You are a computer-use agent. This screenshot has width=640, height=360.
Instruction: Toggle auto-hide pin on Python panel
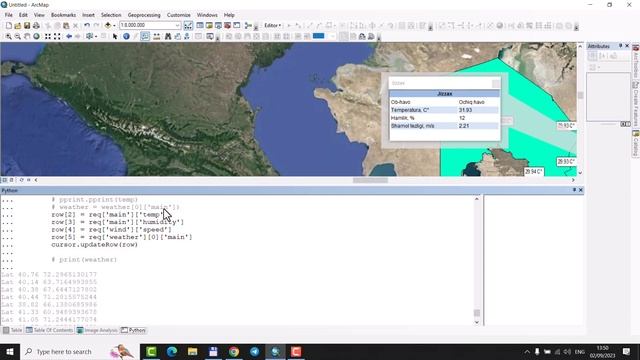click(574, 190)
